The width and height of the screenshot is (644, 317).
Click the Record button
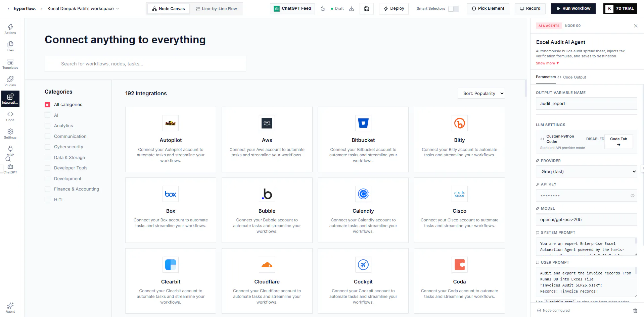coord(530,9)
